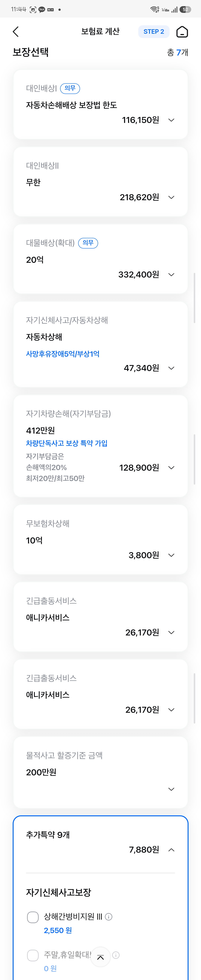Open info icon beside 상해간병비지원 III
Image resolution: width=201 pixels, height=980 pixels.
tap(109, 917)
